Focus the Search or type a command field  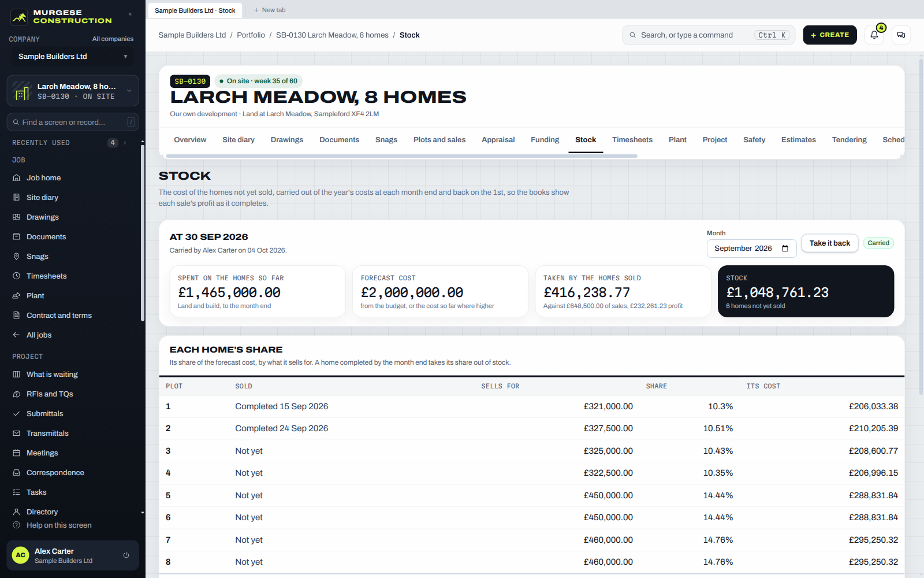(x=709, y=35)
